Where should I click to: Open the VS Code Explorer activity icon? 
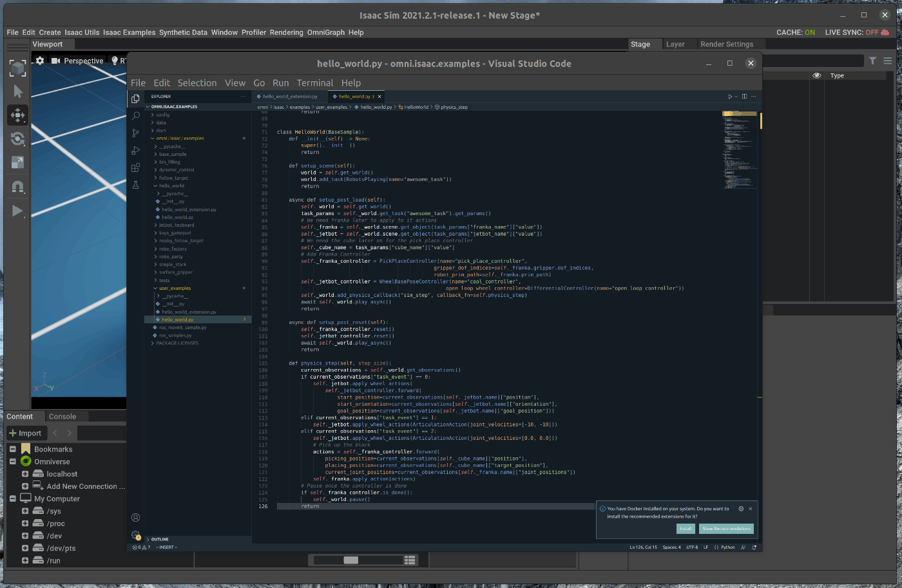pyautogui.click(x=135, y=99)
